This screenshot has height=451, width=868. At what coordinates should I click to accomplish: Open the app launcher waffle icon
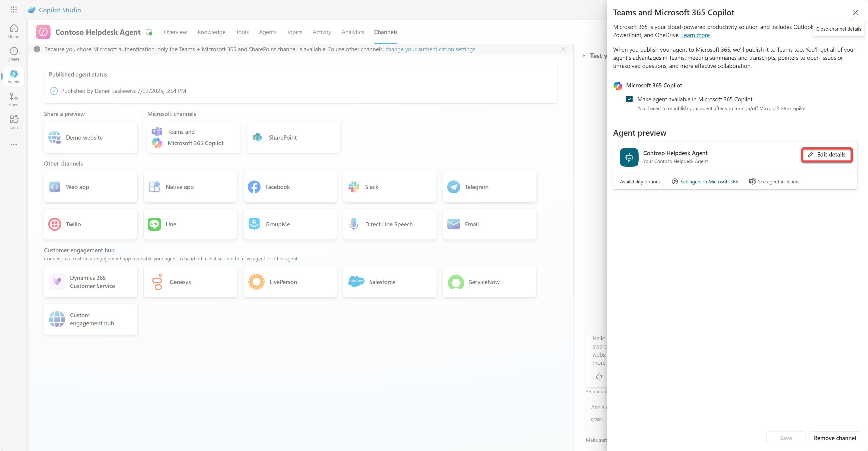pos(13,10)
